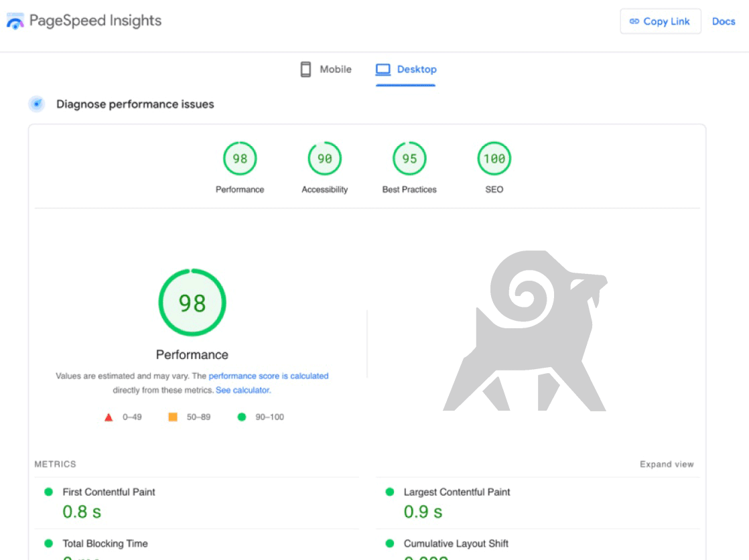
Task: Switch to the Mobile tab
Action: point(326,69)
